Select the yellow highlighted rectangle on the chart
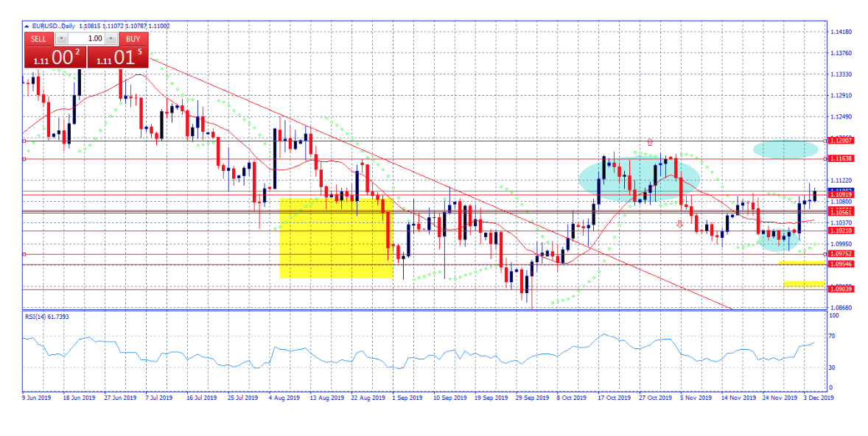Image resolution: width=868 pixels, height=436 pixels. [335, 237]
